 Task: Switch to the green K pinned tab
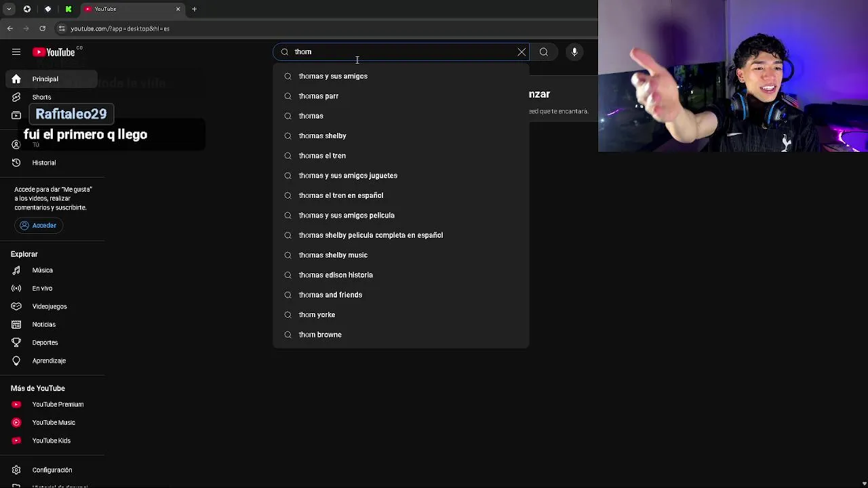[x=68, y=9]
